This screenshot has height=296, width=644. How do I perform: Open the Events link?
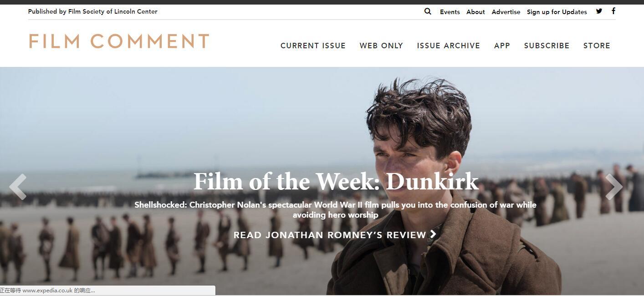pos(450,12)
